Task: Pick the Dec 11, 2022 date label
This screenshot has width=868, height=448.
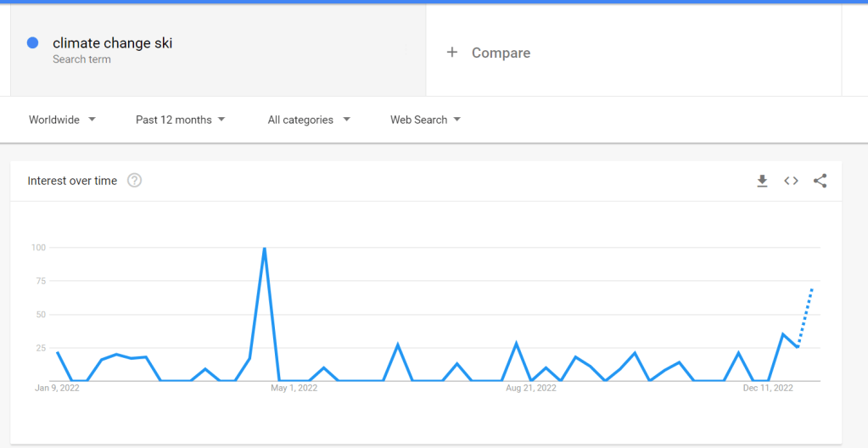Action: tap(768, 388)
